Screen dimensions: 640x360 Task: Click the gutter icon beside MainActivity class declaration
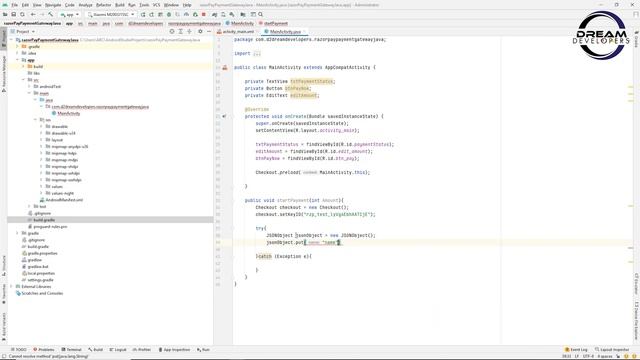[x=225, y=67]
